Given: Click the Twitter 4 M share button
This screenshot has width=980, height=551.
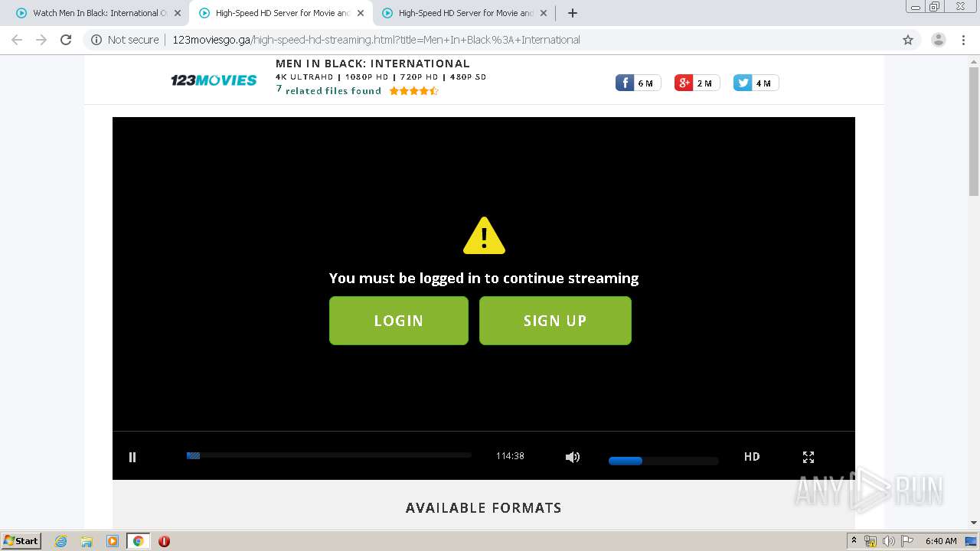Looking at the screenshot, I should coord(756,83).
